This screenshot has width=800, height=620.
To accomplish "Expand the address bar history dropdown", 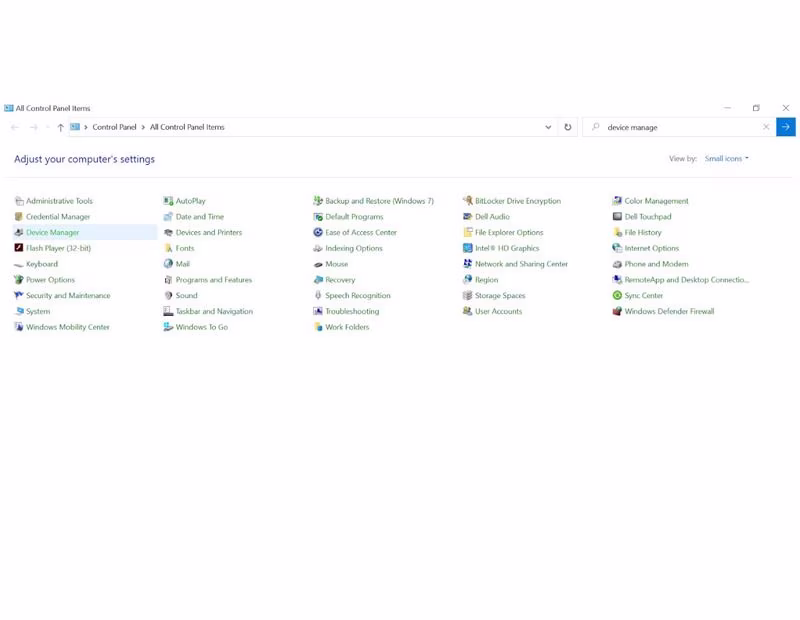I will (x=548, y=127).
